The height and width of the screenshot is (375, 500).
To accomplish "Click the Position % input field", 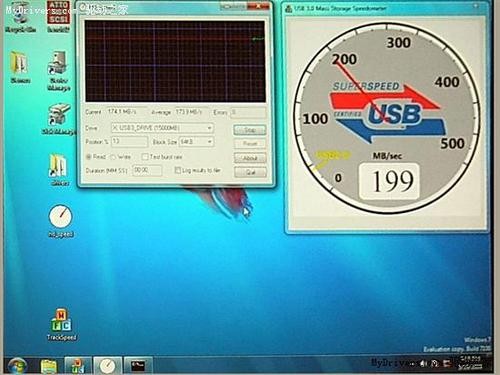I will tap(129, 142).
